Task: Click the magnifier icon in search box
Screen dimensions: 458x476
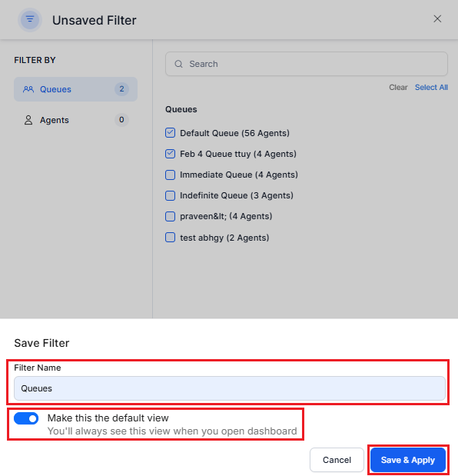Action: [x=178, y=64]
